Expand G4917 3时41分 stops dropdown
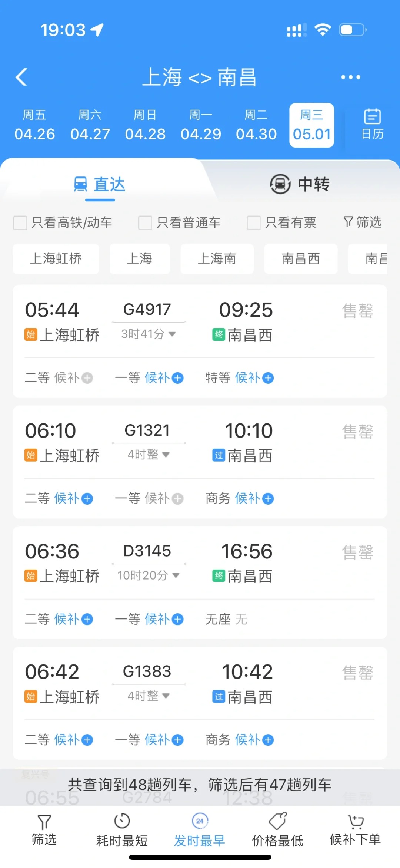Viewport: 400px width, 868px height. tap(172, 334)
